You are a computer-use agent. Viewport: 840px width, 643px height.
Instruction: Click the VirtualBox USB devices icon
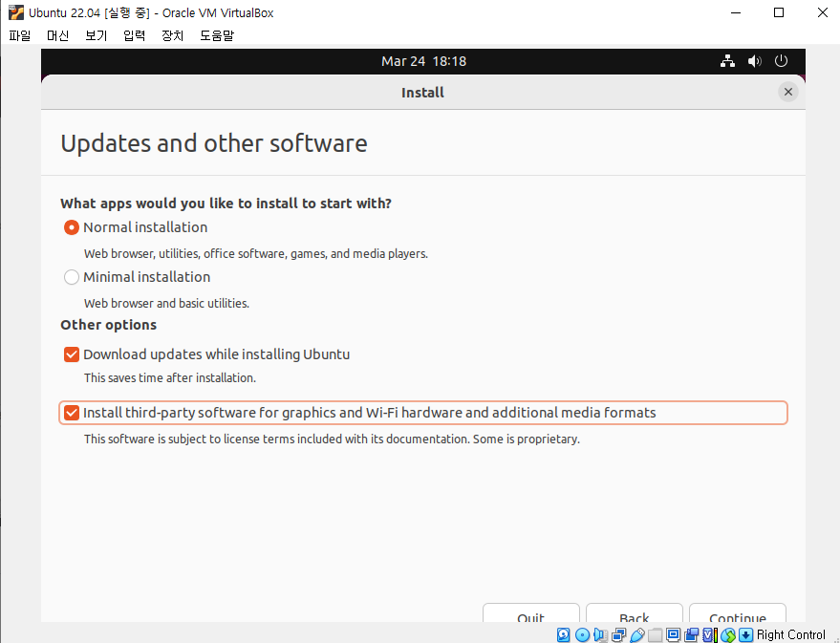637,635
